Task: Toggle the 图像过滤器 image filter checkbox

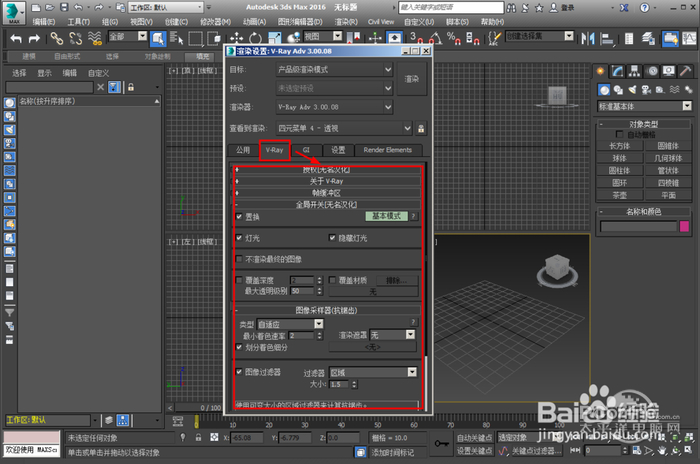Action: tap(239, 372)
